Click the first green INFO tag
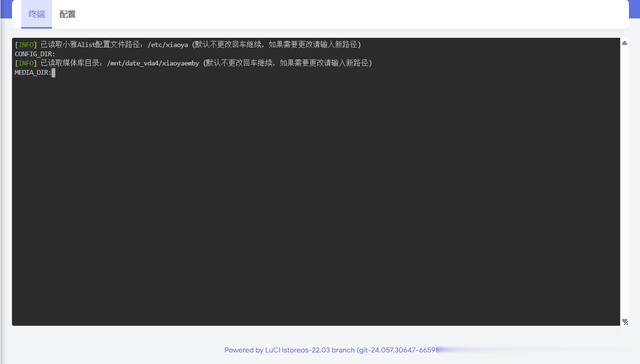 (26, 45)
